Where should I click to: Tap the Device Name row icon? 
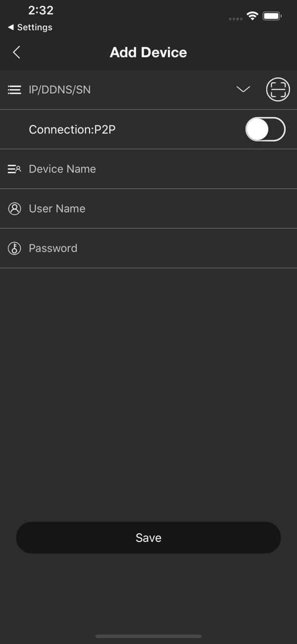click(14, 169)
